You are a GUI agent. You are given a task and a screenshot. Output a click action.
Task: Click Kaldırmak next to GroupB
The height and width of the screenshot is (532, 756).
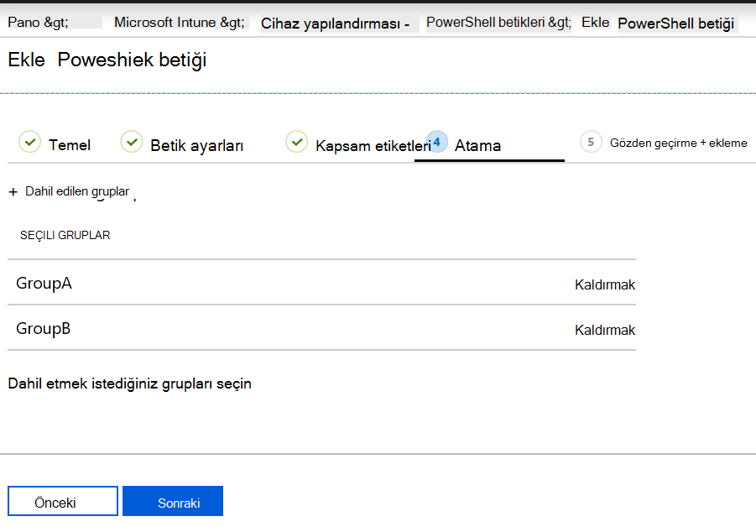pyautogui.click(x=605, y=330)
